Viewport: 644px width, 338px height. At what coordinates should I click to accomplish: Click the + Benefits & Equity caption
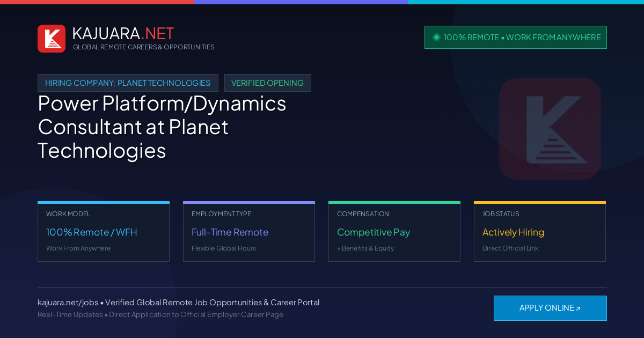click(x=365, y=248)
